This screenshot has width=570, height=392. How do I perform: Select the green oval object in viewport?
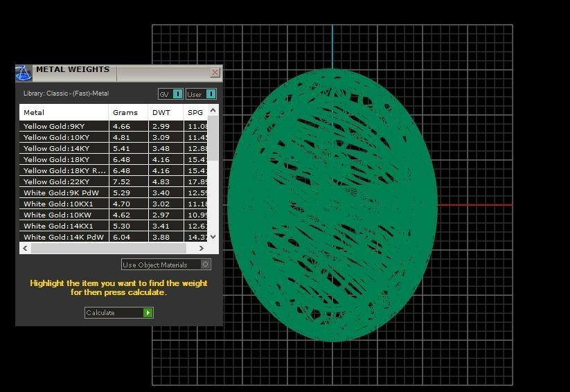point(332,206)
